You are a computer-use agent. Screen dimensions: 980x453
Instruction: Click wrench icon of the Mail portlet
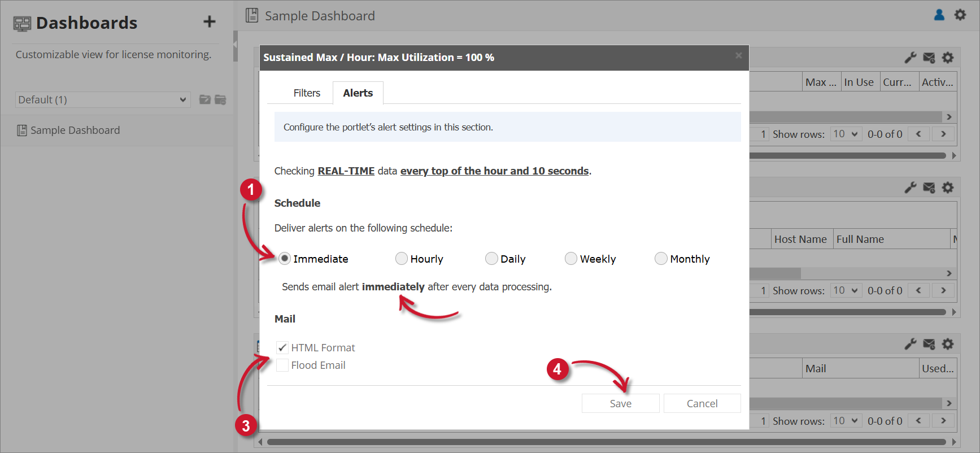coord(910,344)
